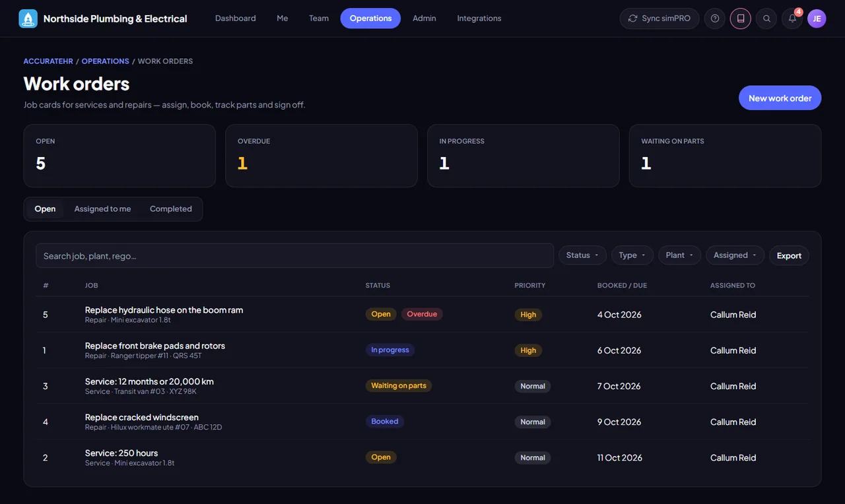Click the search job, plant, rego field
The height and width of the screenshot is (504, 845).
click(294, 256)
